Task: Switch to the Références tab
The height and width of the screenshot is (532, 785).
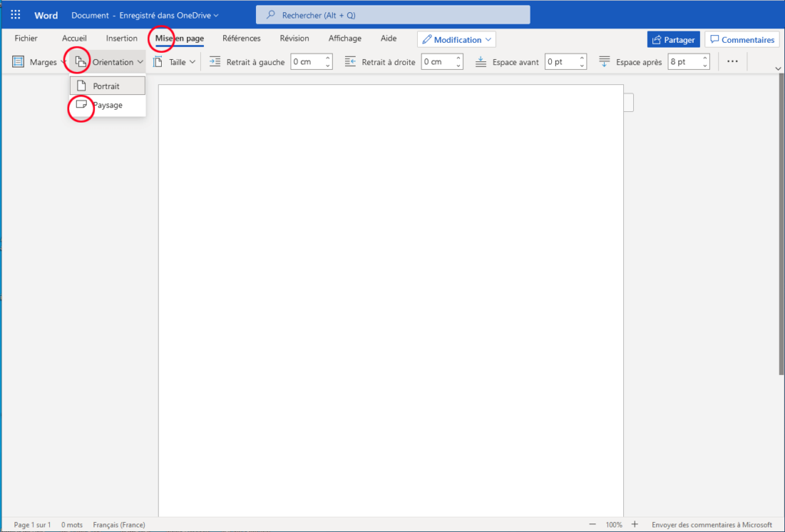Action: 241,38
